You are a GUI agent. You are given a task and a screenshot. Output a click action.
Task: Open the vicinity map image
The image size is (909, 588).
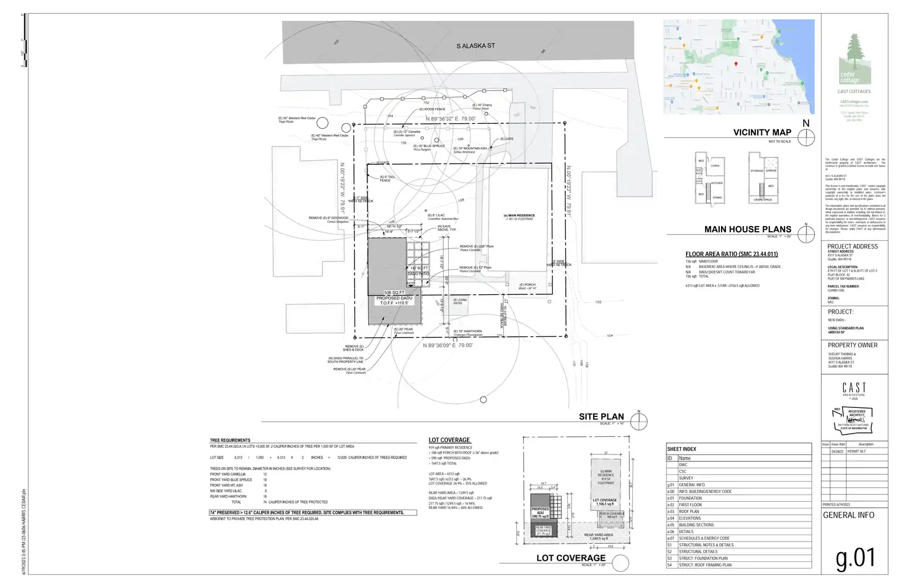(739, 66)
